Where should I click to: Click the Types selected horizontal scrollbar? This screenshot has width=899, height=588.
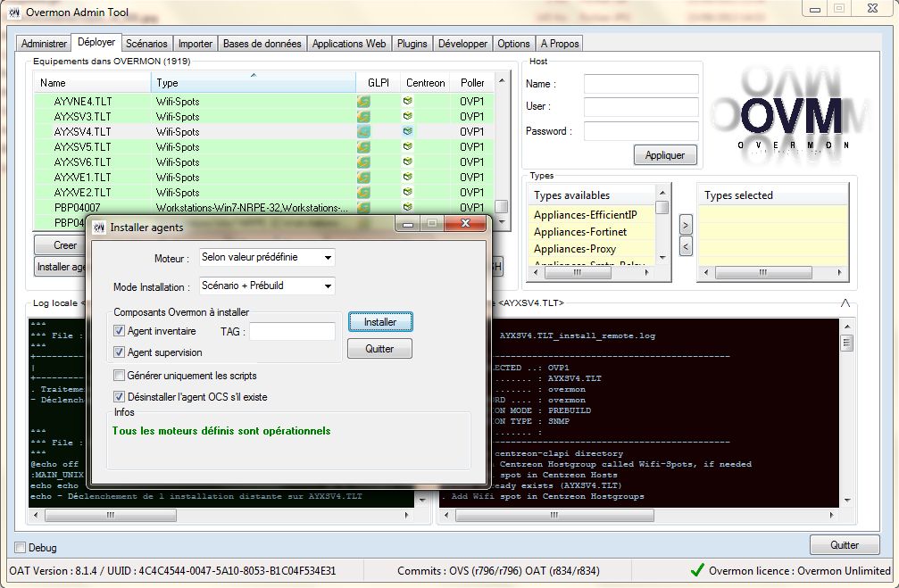pyautogui.click(x=771, y=273)
